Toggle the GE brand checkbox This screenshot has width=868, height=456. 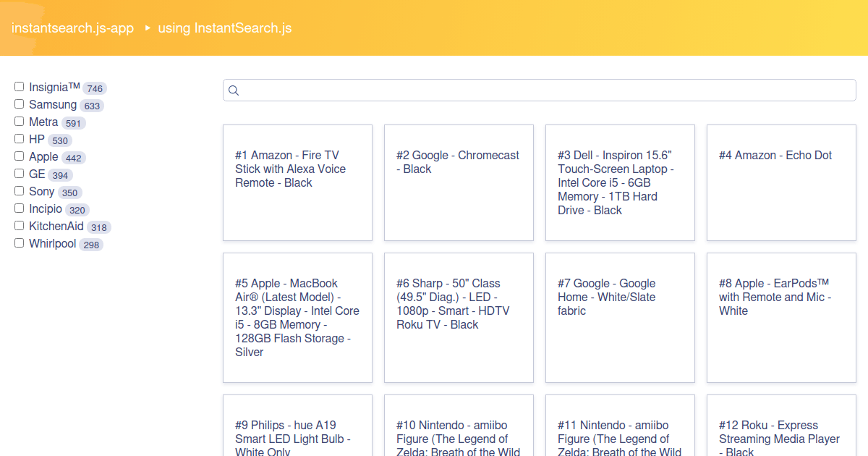[x=20, y=174]
